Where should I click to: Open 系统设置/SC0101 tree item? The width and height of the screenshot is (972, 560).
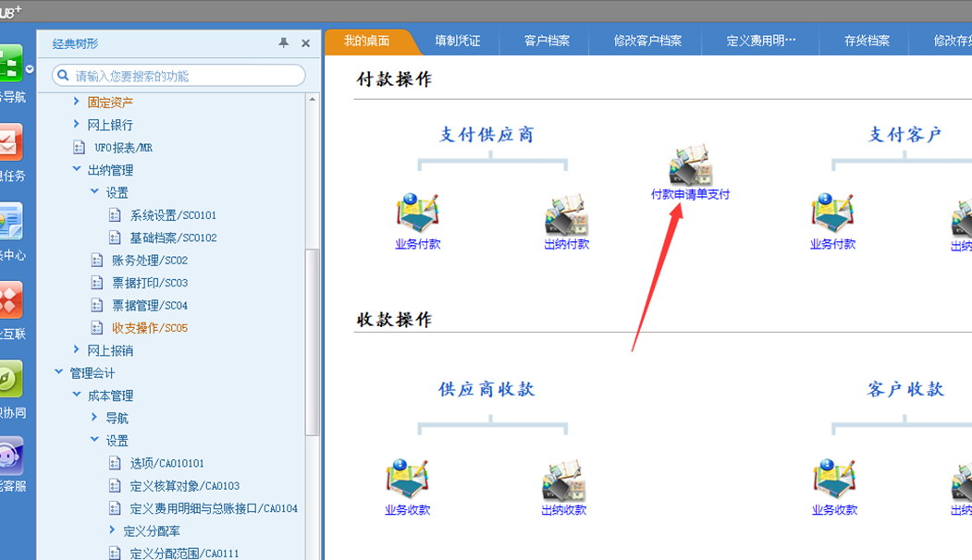tap(173, 215)
